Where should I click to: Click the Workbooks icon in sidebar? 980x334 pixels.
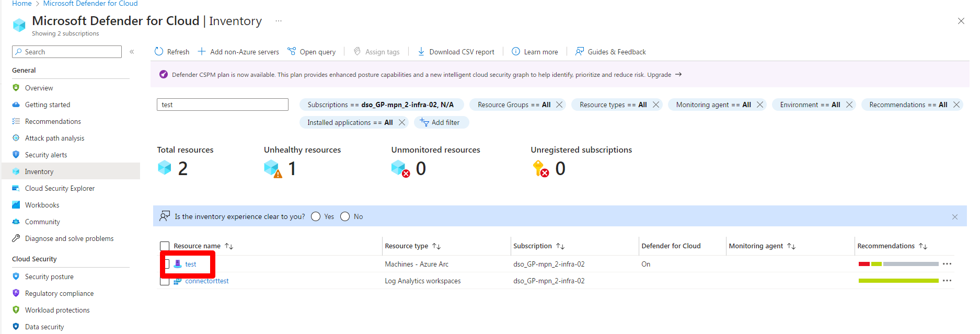(x=16, y=205)
